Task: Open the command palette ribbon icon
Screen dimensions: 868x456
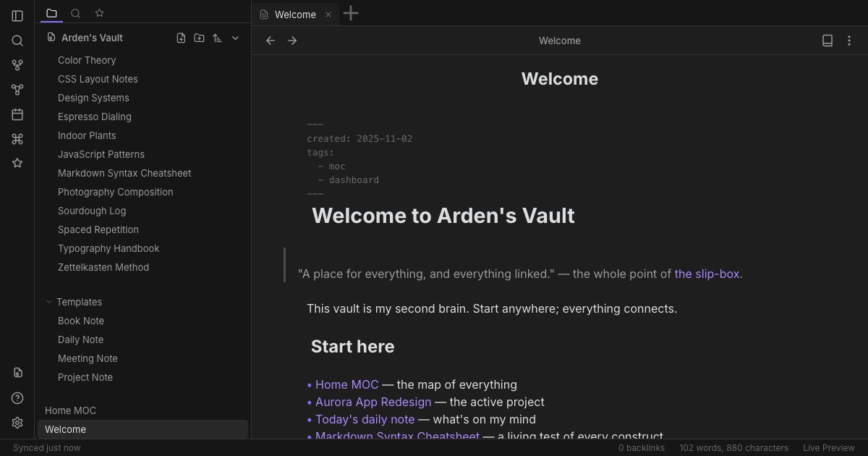Action: tap(17, 139)
